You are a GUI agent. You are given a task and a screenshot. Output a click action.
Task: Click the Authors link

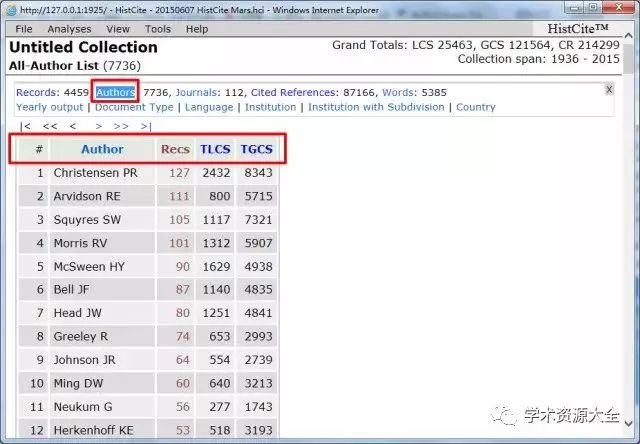(116, 93)
